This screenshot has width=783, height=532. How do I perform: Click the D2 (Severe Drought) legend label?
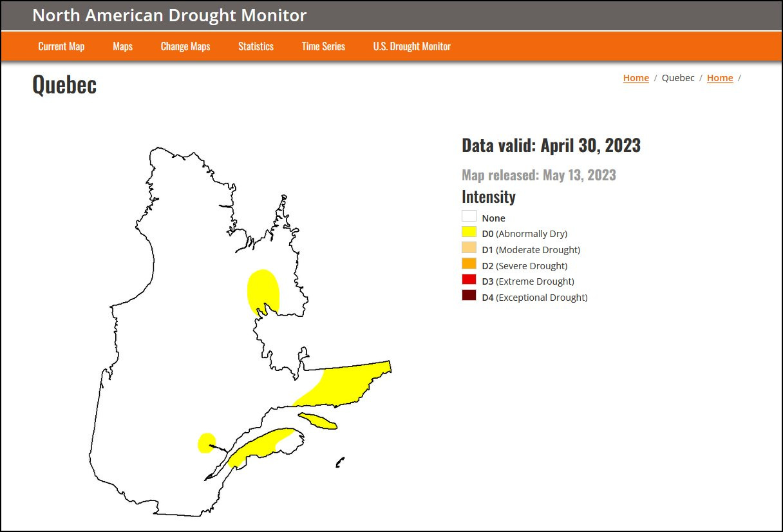pos(525,266)
